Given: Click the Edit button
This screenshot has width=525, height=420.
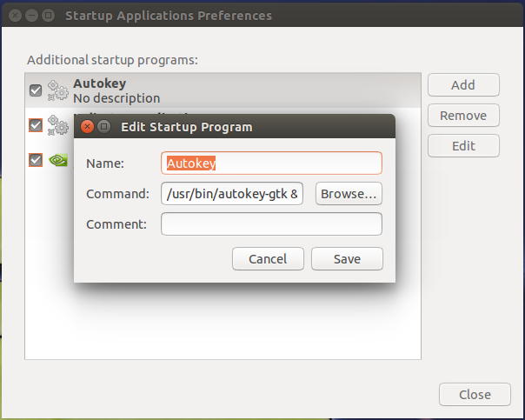Looking at the screenshot, I should pos(463,146).
